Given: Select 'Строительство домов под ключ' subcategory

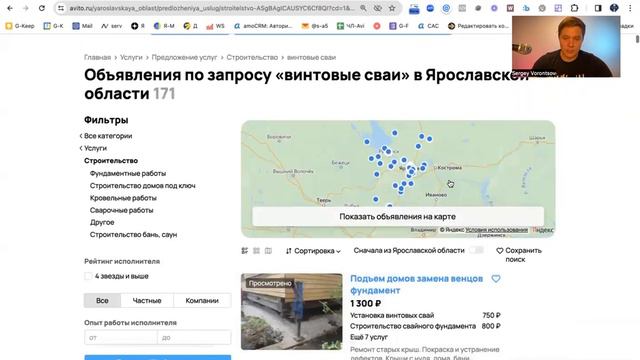Looking at the screenshot, I should [x=142, y=186].
